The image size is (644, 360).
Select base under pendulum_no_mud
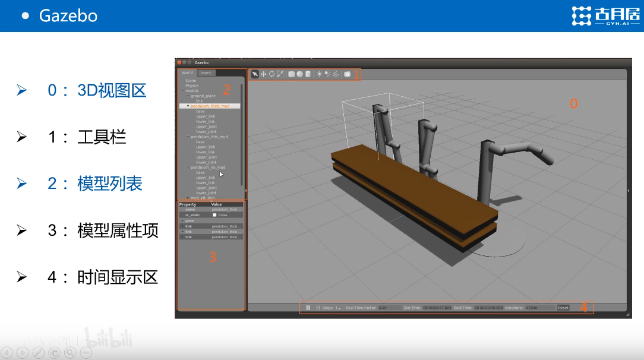(x=200, y=172)
